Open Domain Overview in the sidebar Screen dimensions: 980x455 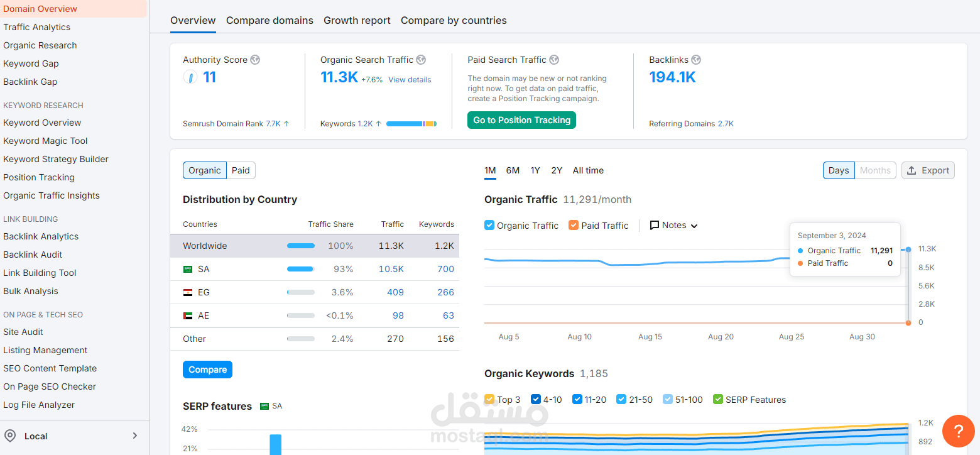(73, 9)
